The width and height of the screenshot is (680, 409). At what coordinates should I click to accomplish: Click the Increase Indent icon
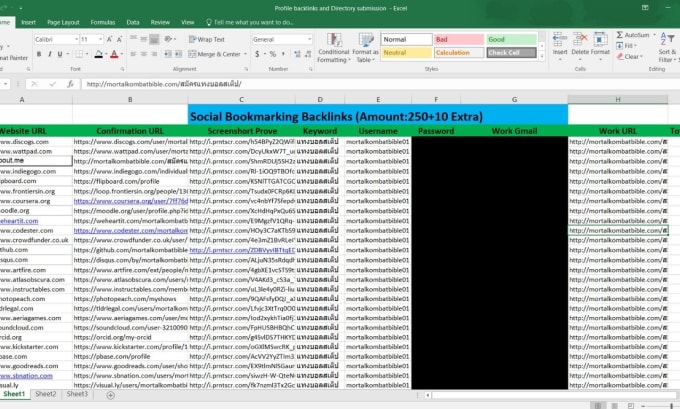click(x=178, y=54)
